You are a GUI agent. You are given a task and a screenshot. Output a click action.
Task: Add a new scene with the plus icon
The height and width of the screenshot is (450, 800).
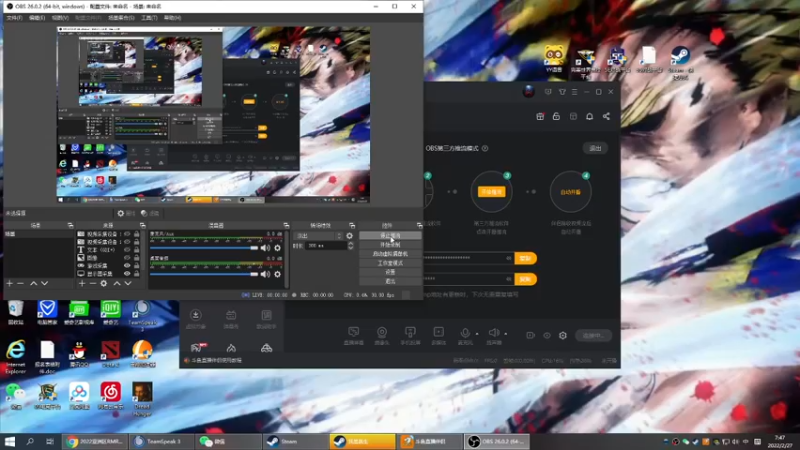point(9,283)
